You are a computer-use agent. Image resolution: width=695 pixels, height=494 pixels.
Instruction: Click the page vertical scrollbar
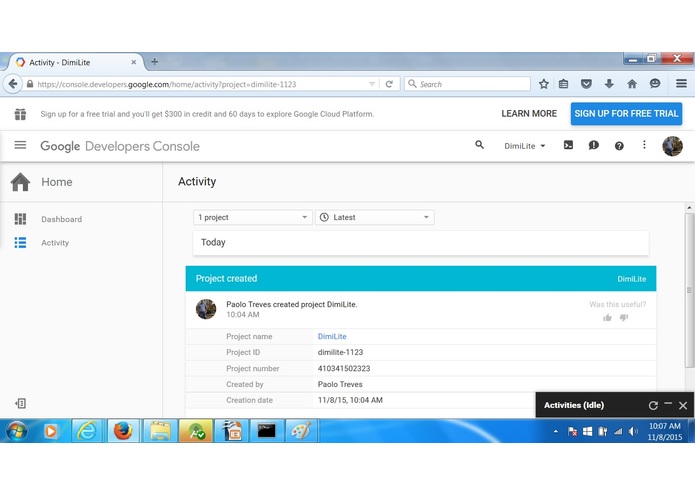pos(689,290)
